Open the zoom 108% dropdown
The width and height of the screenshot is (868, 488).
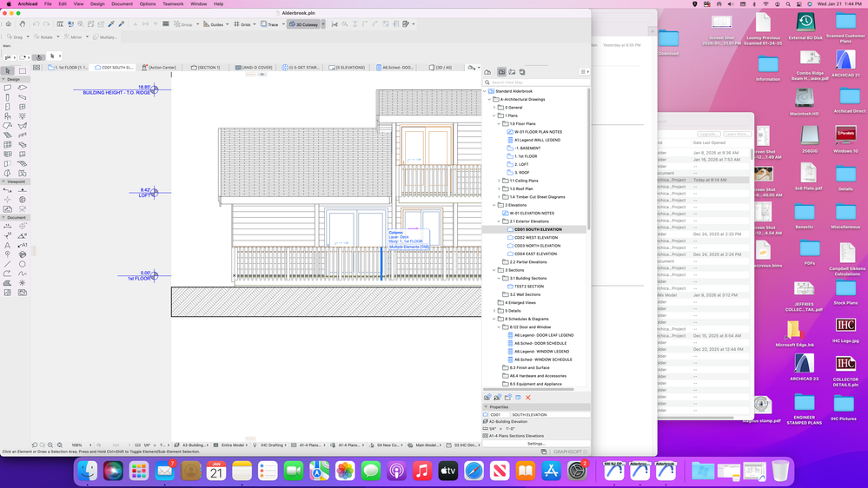tap(90, 445)
